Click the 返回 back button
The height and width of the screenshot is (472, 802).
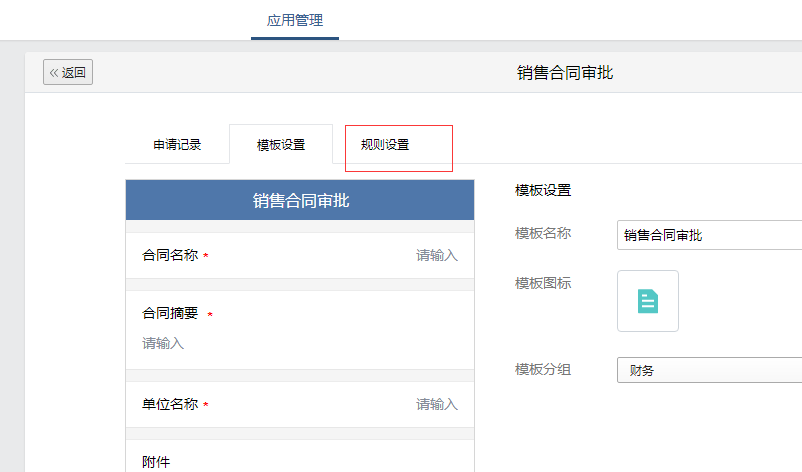[x=68, y=72]
